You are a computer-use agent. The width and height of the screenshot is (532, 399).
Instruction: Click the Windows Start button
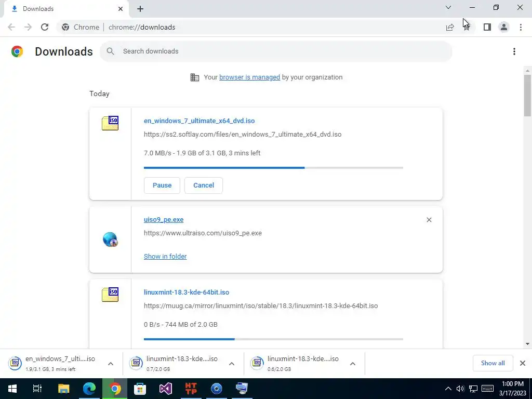pos(12,389)
